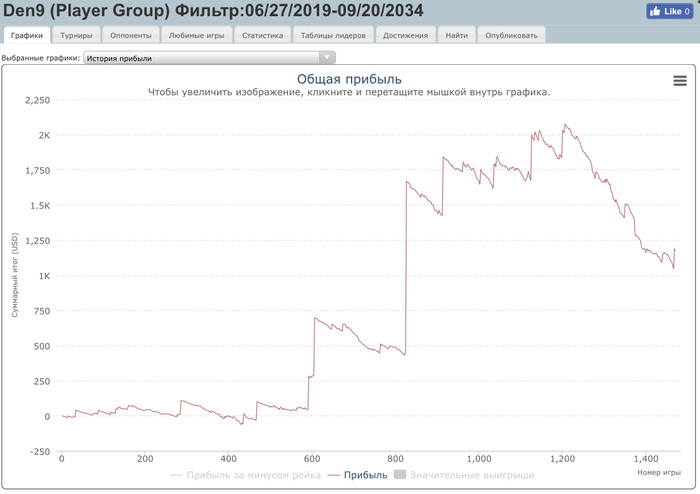This screenshot has width=700, height=494.
Task: Expand the История прибыли chart dropdown
Action: point(209,58)
